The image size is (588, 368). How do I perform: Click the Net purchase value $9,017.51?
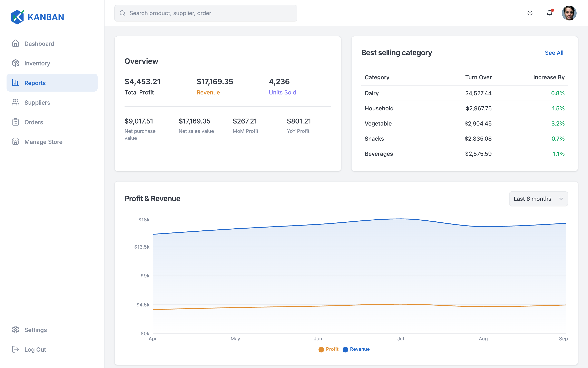point(139,121)
